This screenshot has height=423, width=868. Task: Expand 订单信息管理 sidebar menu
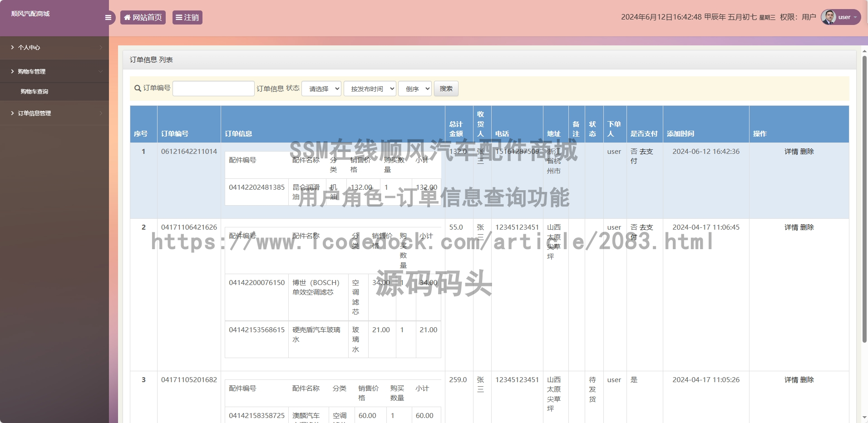tap(54, 113)
